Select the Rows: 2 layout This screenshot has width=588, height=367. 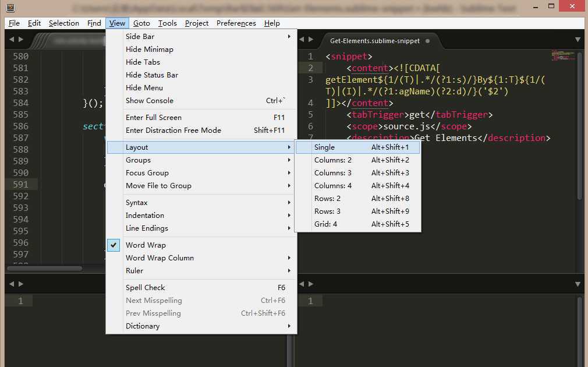pos(358,198)
